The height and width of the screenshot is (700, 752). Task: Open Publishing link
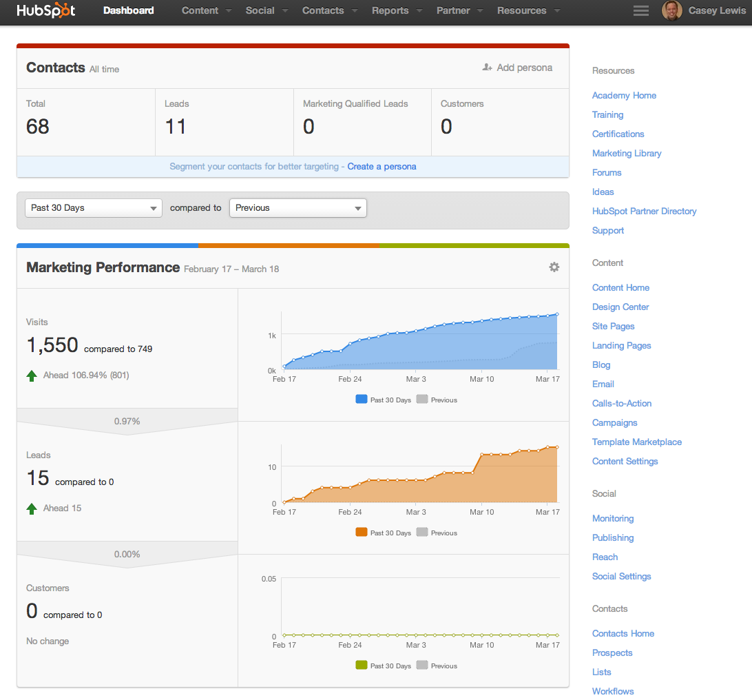click(613, 537)
